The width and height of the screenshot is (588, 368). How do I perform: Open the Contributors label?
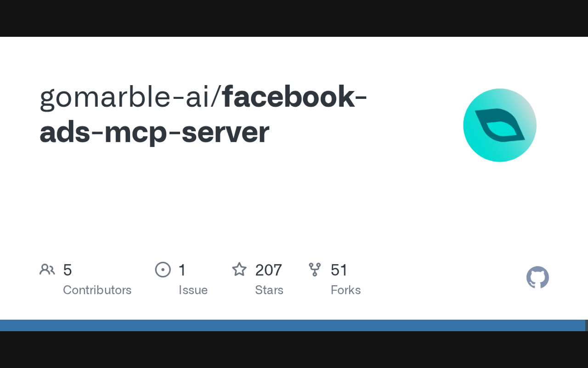[x=97, y=290]
